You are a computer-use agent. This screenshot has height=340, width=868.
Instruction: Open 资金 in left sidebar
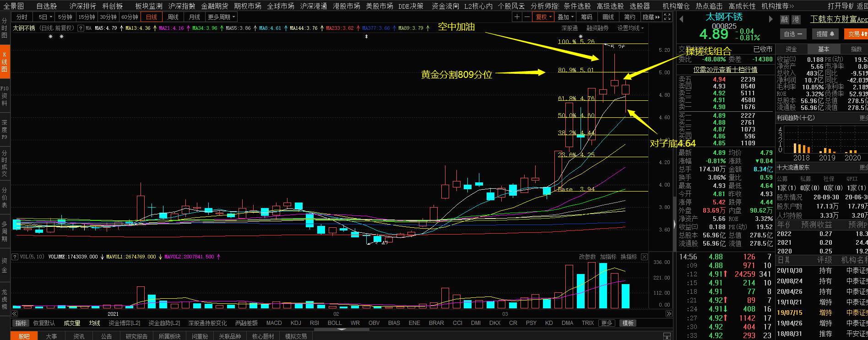point(5,264)
